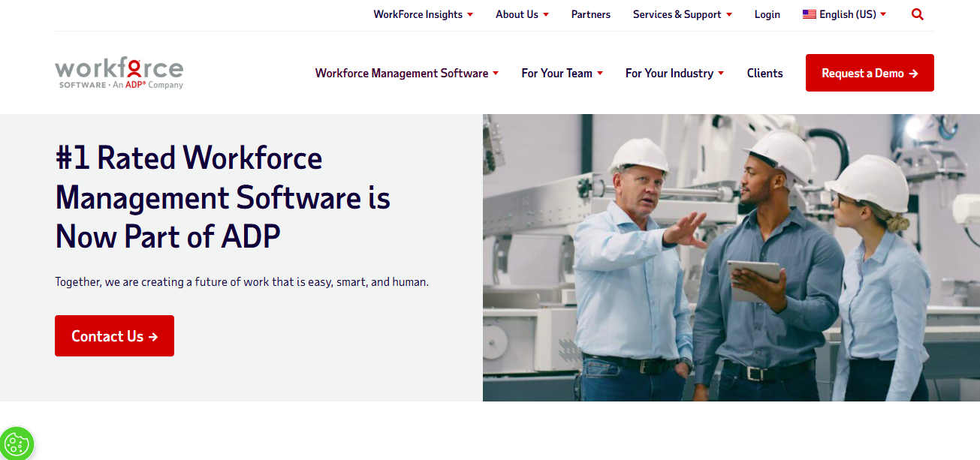Click the arrow icon inside Request a Demo

point(913,73)
